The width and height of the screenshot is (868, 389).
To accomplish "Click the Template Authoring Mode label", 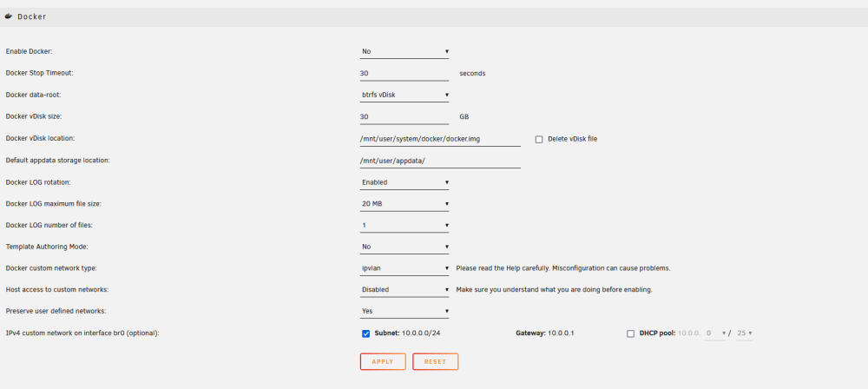I will 47,247.
